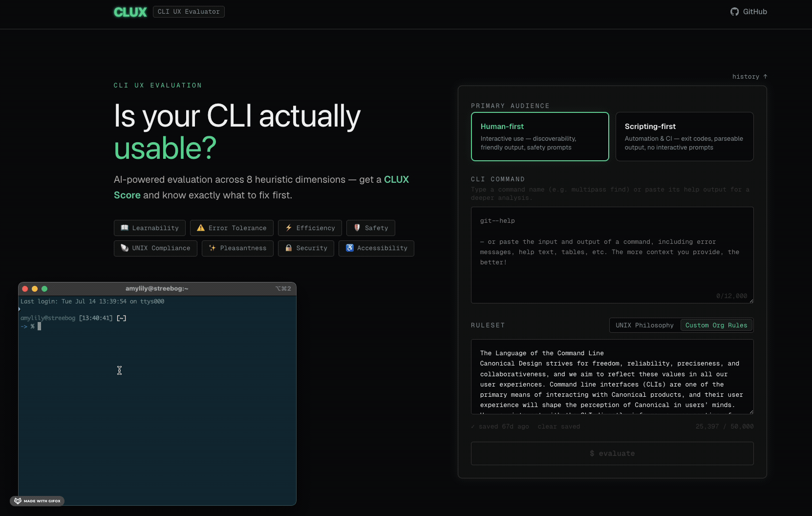Viewport: 812px width, 516px height.
Task: Click the Learnability book icon
Action: pos(125,228)
